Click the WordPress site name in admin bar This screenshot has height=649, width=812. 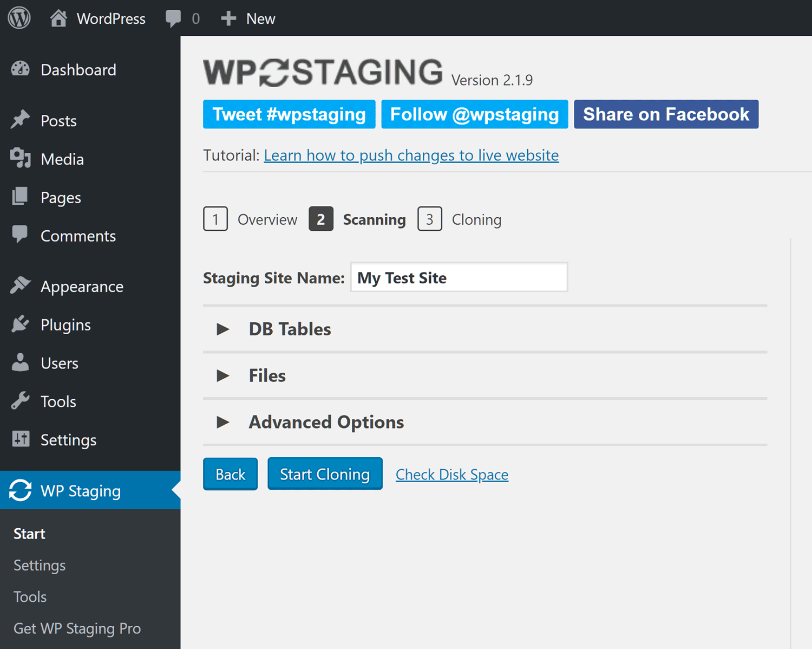point(111,19)
